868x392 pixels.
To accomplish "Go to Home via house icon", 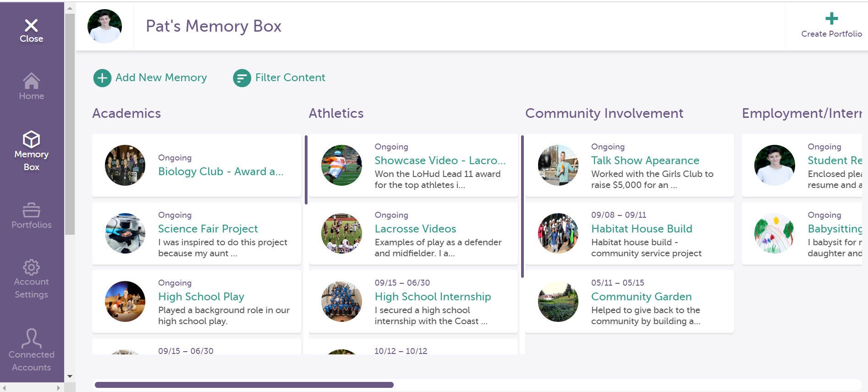I will coord(31,81).
